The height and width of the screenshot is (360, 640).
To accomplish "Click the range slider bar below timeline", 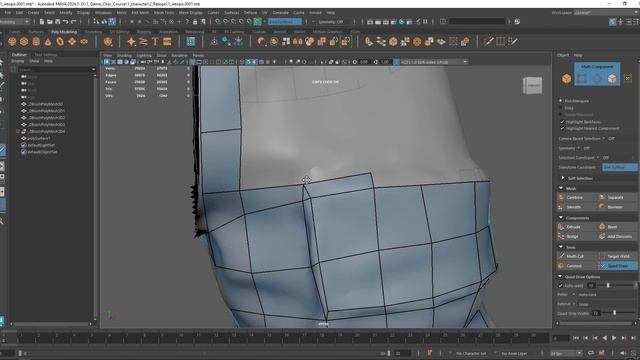I will click(203, 353).
